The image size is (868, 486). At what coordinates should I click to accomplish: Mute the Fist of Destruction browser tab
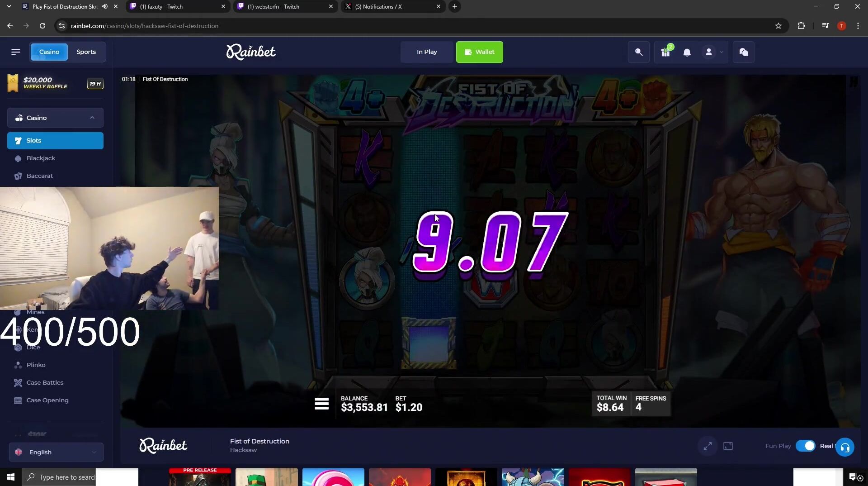[105, 6]
